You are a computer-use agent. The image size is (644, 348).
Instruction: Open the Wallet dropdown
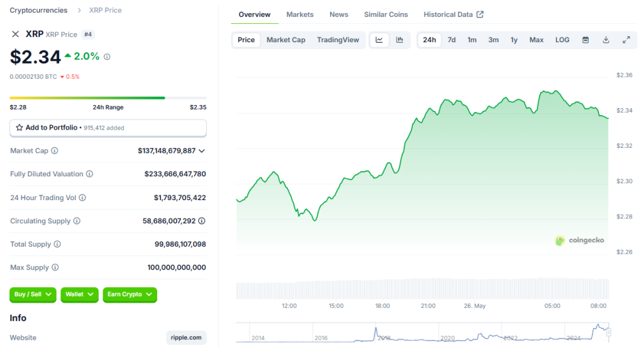pyautogui.click(x=79, y=294)
